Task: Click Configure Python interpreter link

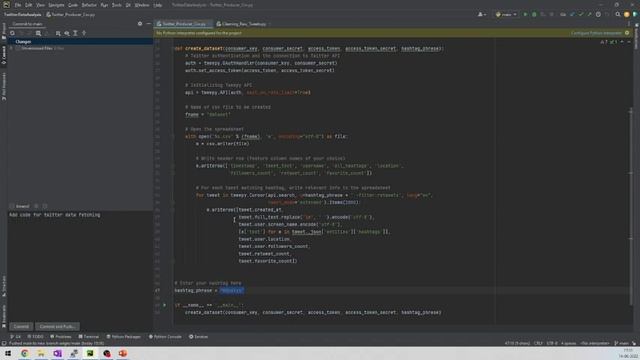Action: pos(596,33)
